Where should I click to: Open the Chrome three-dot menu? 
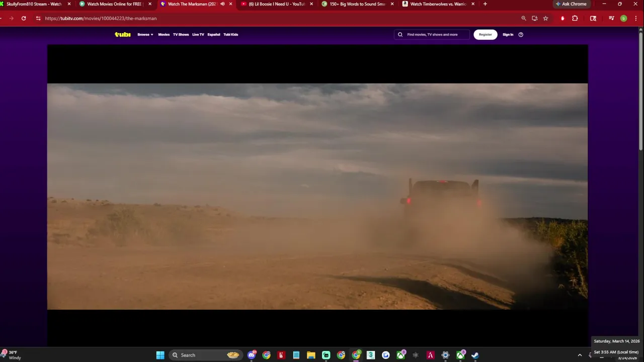click(x=635, y=18)
